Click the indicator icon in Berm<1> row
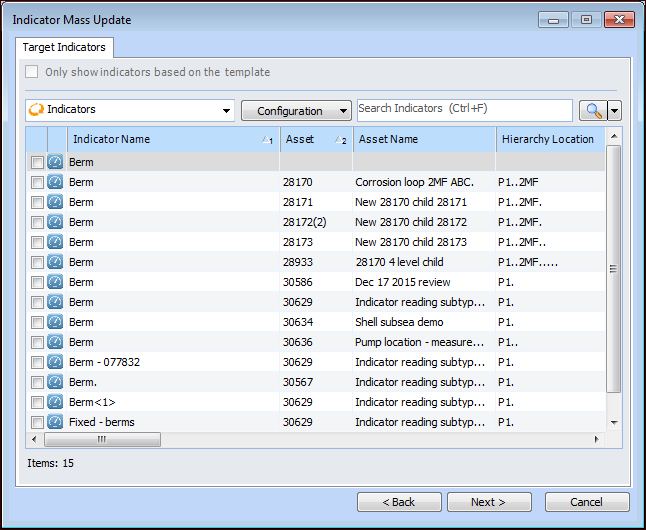The height and width of the screenshot is (530, 646). point(55,402)
